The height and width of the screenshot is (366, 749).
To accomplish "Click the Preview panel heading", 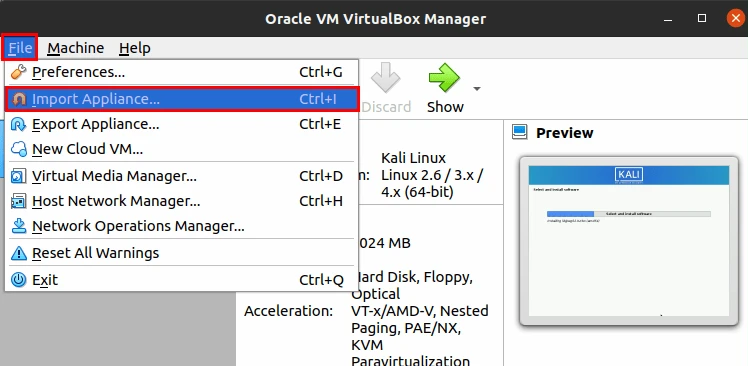I will point(565,133).
